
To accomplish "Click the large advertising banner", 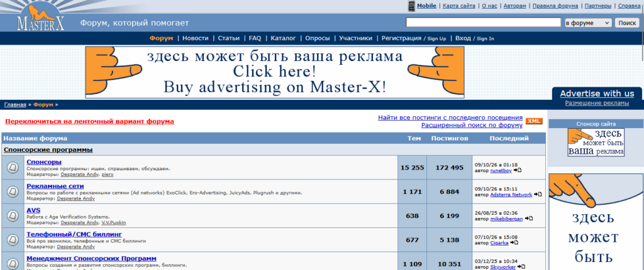I will click(x=275, y=72).
